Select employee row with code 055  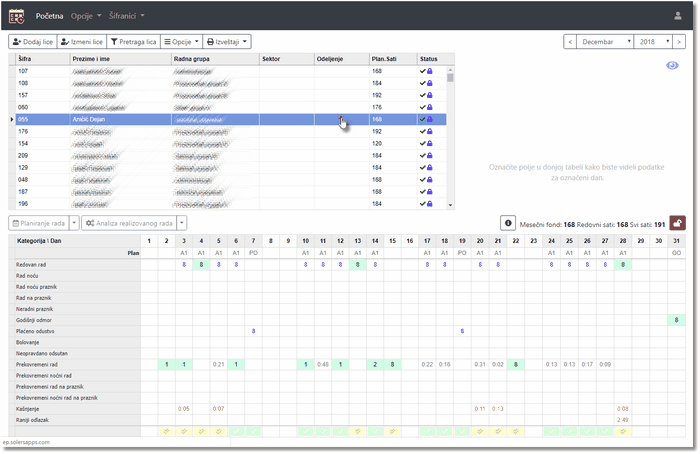click(231, 119)
